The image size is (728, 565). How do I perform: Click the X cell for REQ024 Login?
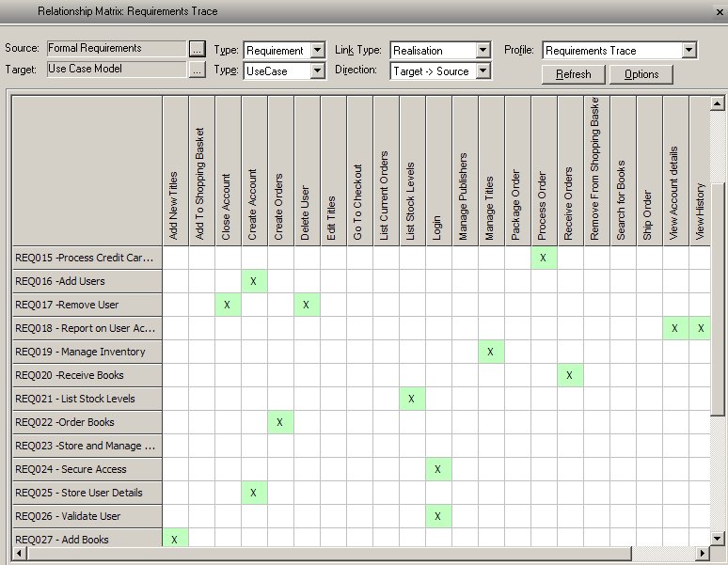pyautogui.click(x=438, y=469)
